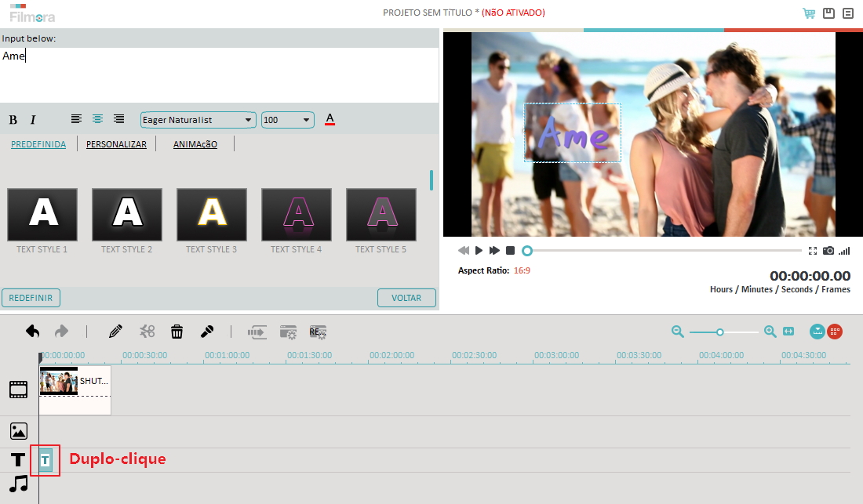Select the TEXT STYLE 3 preset thumbnail

click(212, 214)
